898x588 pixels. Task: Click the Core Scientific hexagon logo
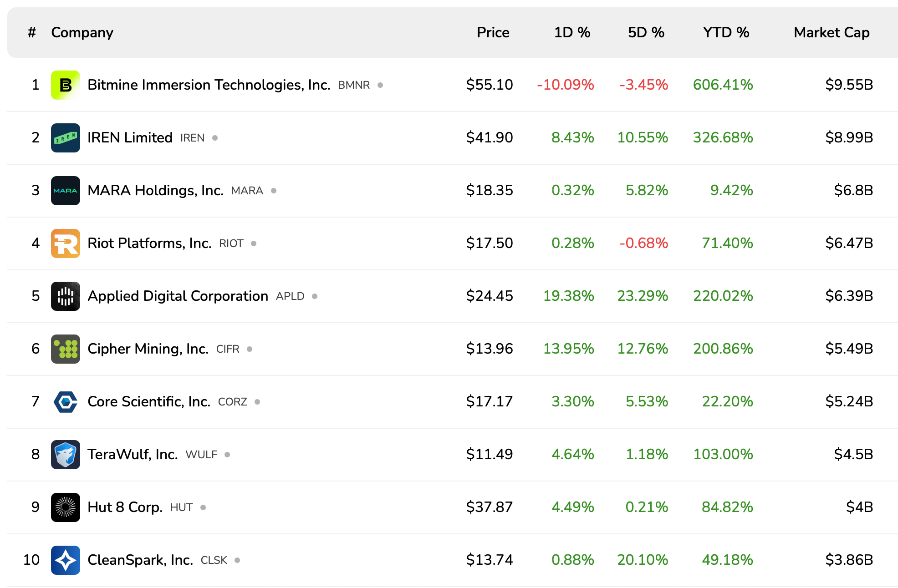click(65, 402)
